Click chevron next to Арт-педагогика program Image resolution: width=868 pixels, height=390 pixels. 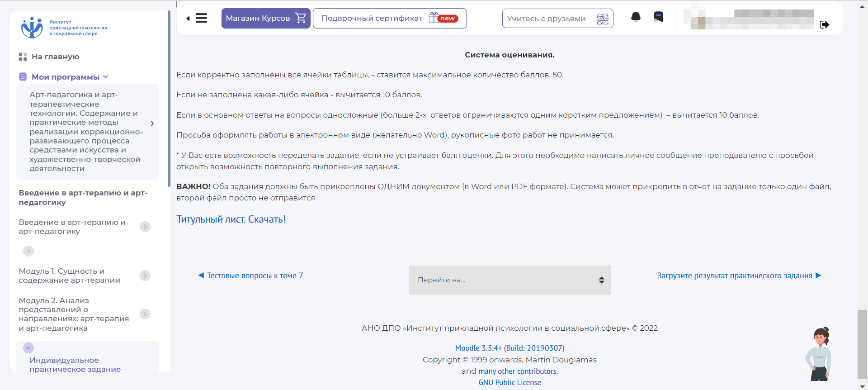pos(152,123)
